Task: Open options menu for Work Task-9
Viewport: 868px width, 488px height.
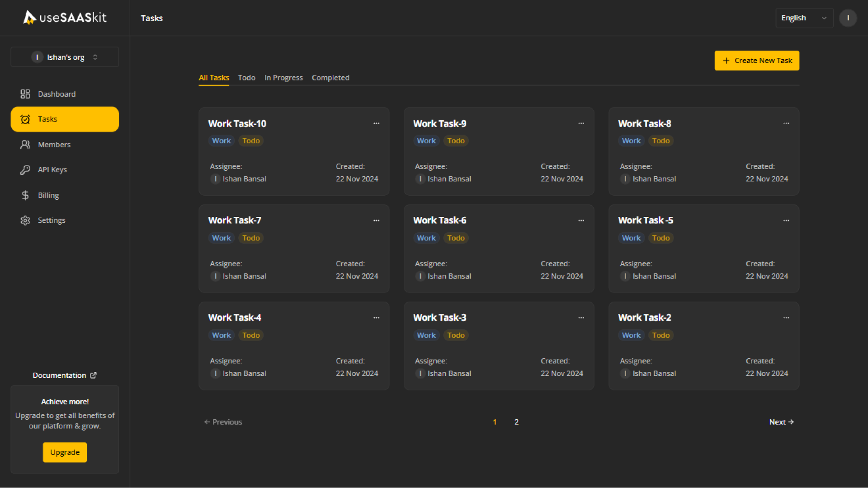Action: click(x=581, y=123)
